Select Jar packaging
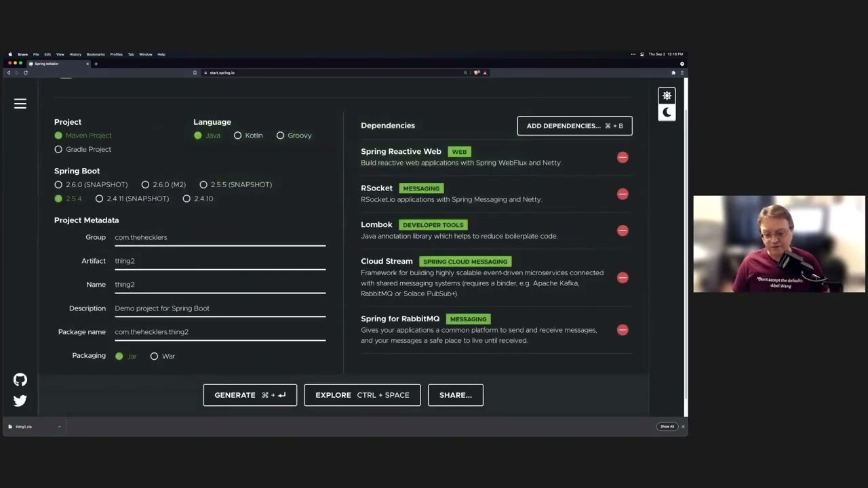868x488 pixels. [x=126, y=356]
